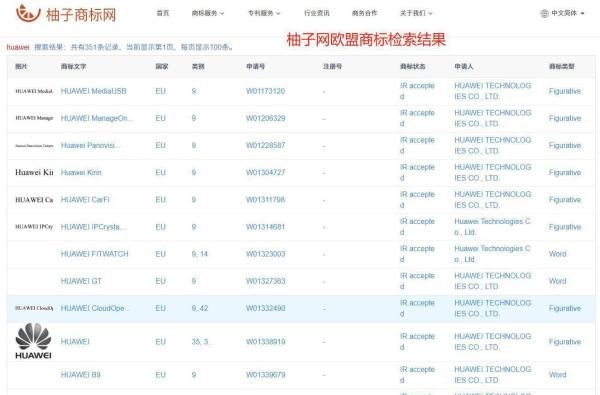Click the HUAWEI ManageOne trademark thumbnail
The image size is (600, 395).
(x=34, y=118)
